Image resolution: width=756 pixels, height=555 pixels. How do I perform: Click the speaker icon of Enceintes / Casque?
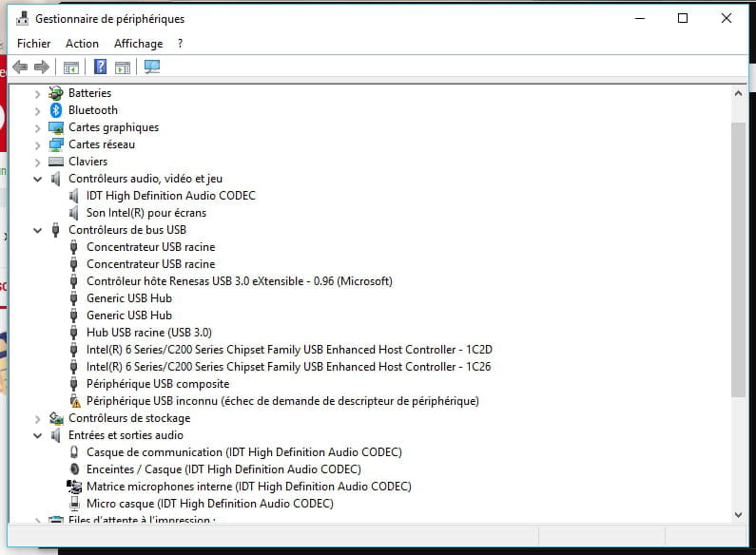point(74,469)
